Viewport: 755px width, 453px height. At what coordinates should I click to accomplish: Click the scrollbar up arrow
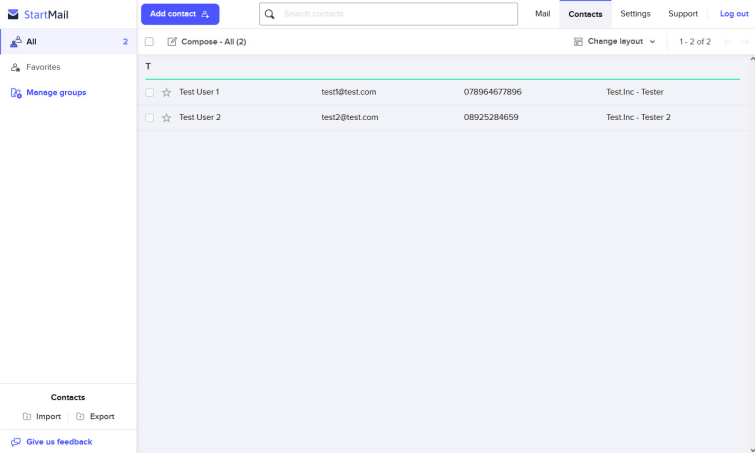point(752,59)
